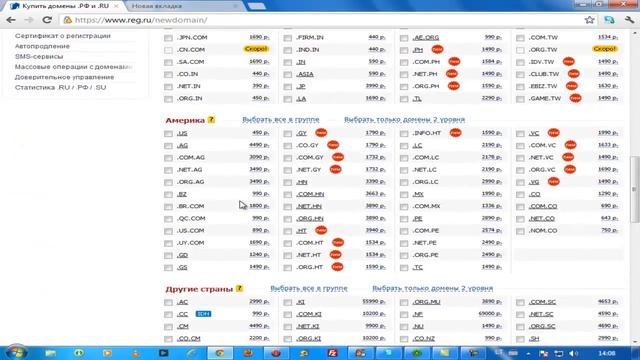Bookmark this page with the star icon
The width and height of the screenshot is (640, 360).
point(589,20)
